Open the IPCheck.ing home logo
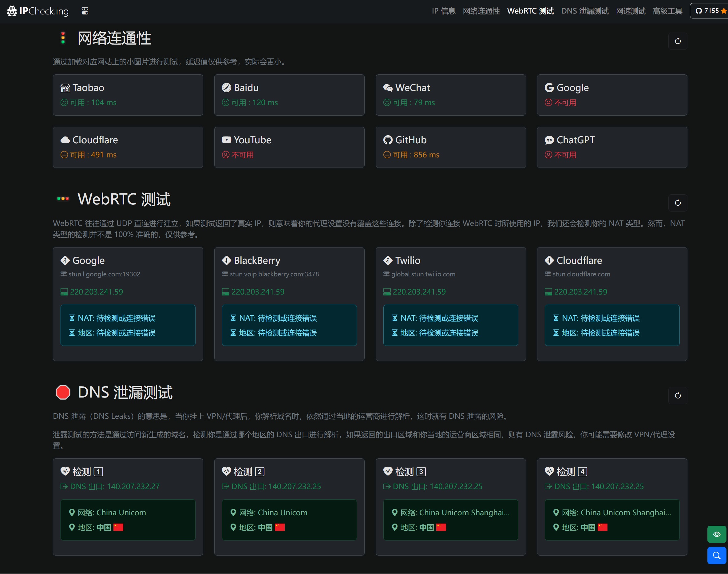Image resolution: width=728 pixels, height=574 pixels. click(x=38, y=11)
